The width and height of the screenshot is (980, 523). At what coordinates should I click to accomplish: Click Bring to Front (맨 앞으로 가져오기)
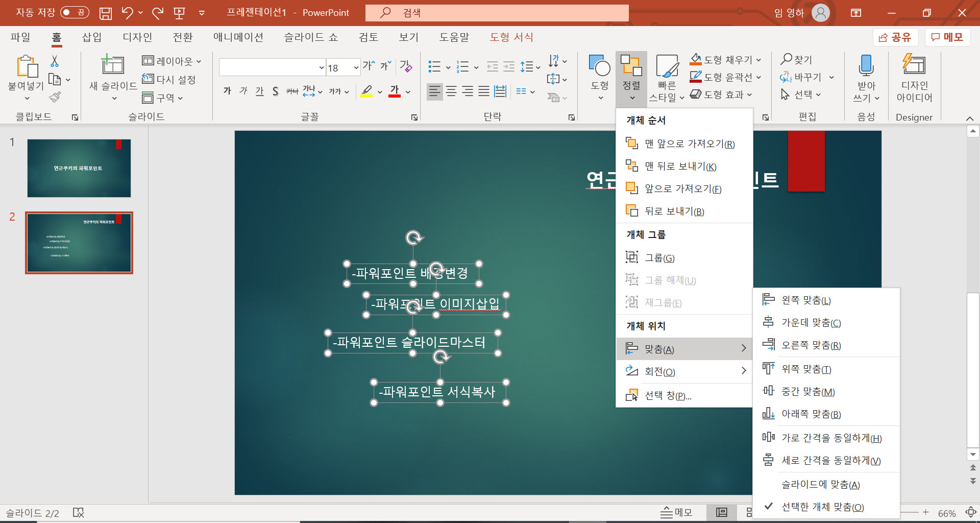pyautogui.click(x=684, y=144)
